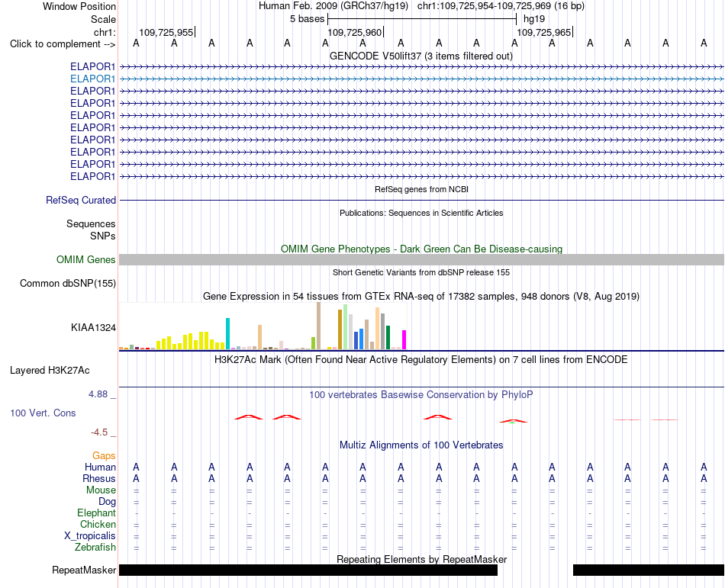The image size is (725, 588).
Task: Click the right black RepeatMasker block
Action: (x=649, y=570)
